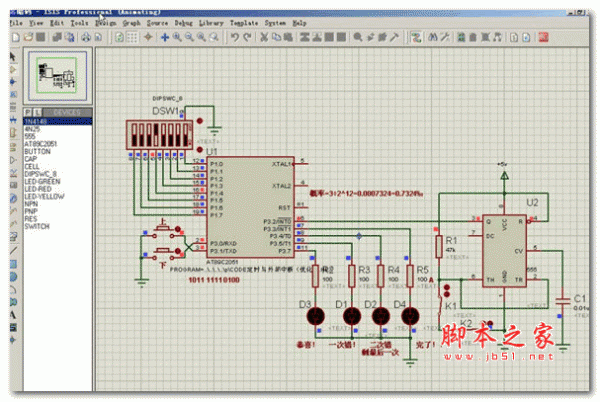The width and height of the screenshot is (600, 402).
Task: Click the R1 47k resistor
Action: (439, 247)
